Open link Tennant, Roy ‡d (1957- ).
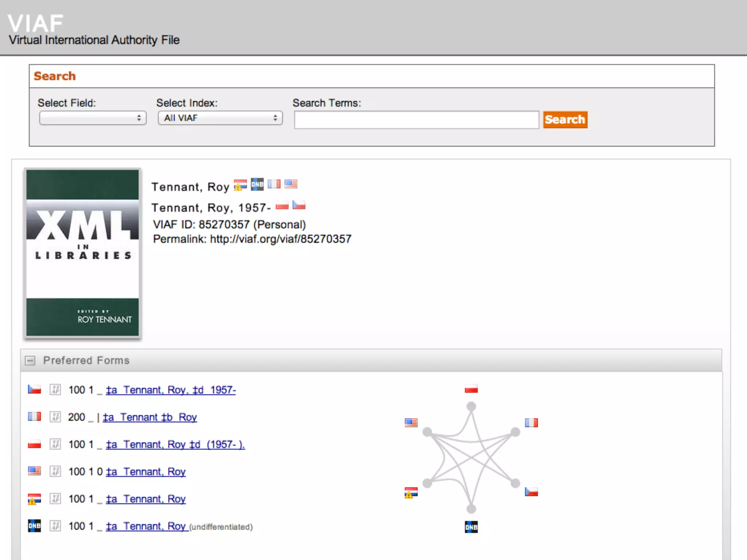 (175, 445)
